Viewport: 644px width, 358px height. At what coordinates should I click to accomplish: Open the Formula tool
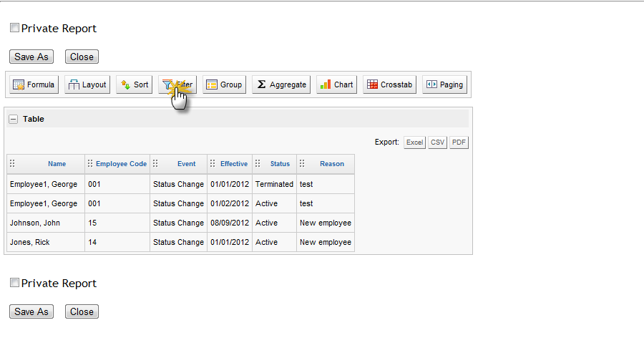(34, 84)
